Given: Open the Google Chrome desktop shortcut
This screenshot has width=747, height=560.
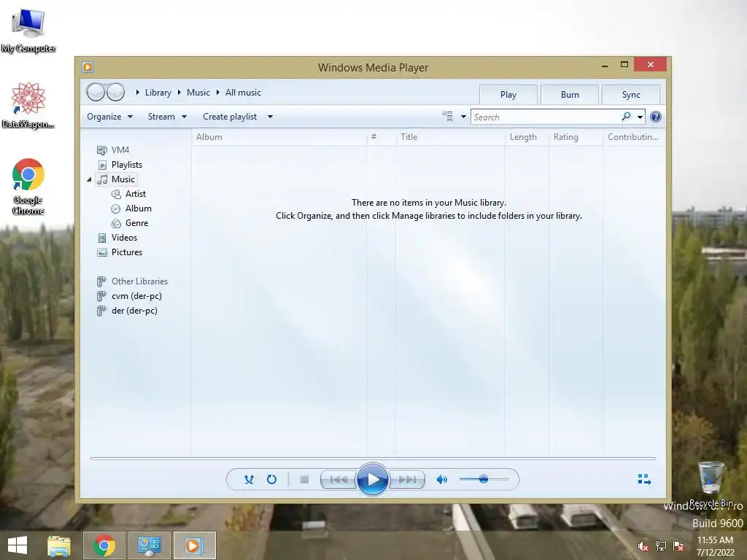Looking at the screenshot, I should [x=28, y=186].
